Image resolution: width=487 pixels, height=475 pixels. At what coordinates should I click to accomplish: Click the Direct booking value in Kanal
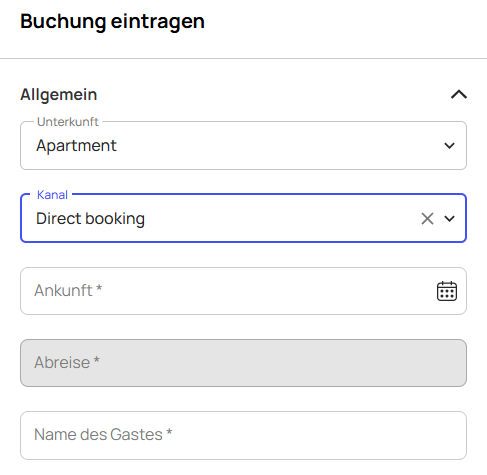(90, 219)
